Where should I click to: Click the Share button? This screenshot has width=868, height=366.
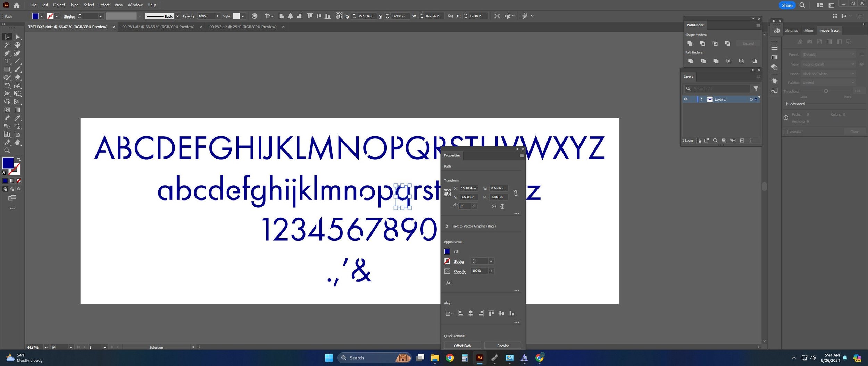(x=787, y=5)
